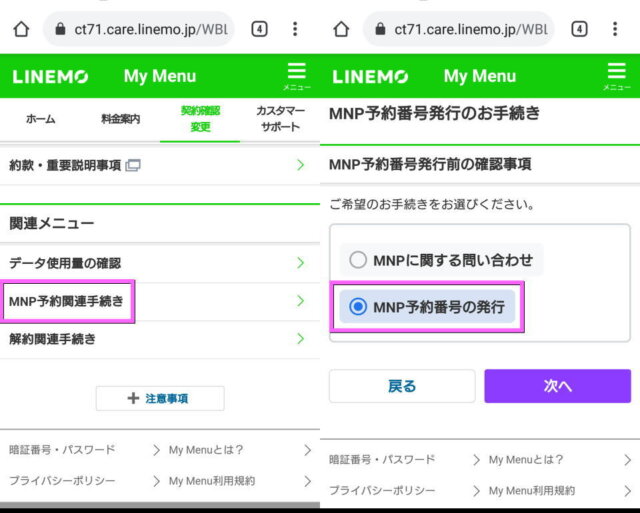Tap the browser home icon on left screen
This screenshot has height=513, width=640.
pyautogui.click(x=20, y=29)
